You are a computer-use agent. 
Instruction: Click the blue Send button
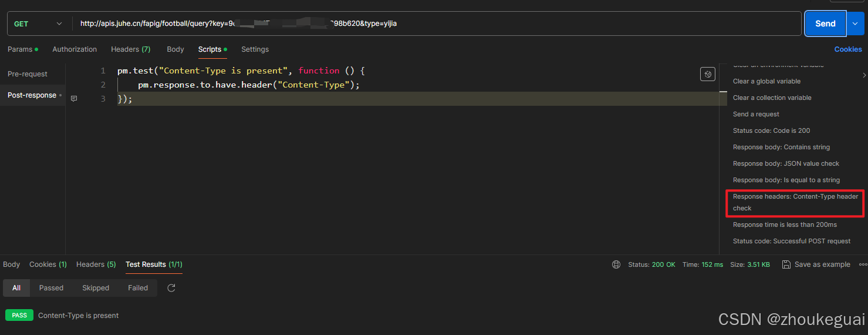pyautogui.click(x=825, y=24)
